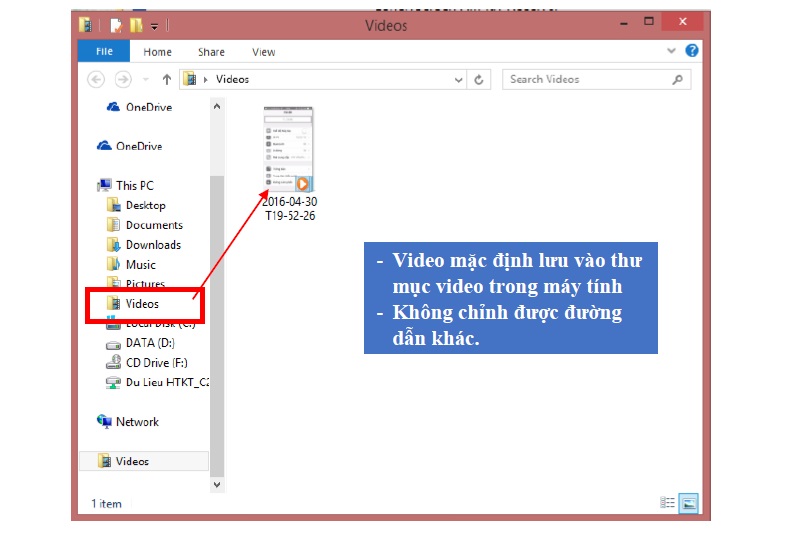Open the File menu
Screen dimensions: 801x533
[x=104, y=52]
